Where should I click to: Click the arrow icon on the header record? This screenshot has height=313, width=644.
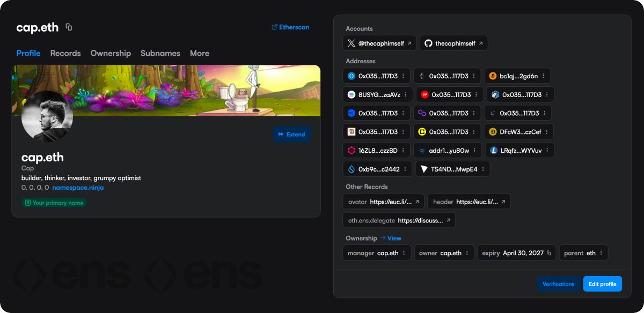pyautogui.click(x=503, y=202)
